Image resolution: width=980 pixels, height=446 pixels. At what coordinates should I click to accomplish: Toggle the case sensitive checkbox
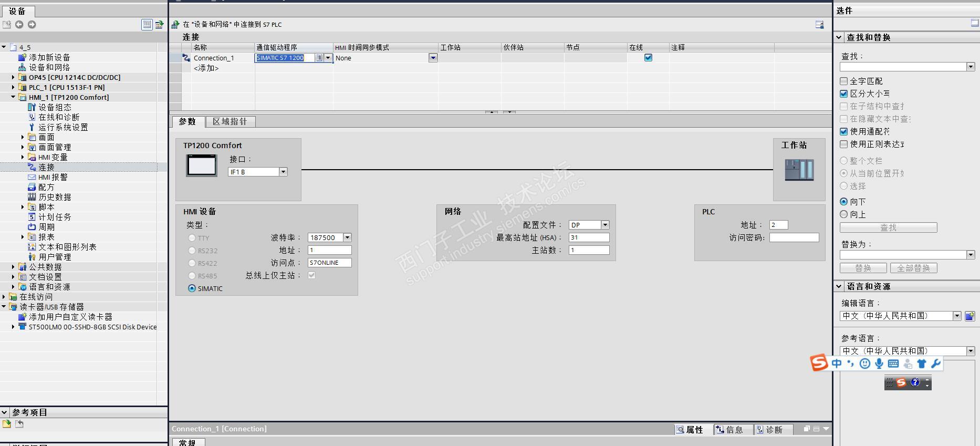coord(843,94)
